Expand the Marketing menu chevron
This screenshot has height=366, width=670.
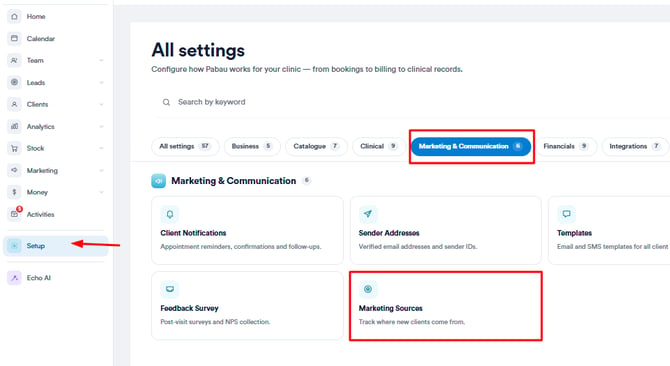pyautogui.click(x=101, y=170)
